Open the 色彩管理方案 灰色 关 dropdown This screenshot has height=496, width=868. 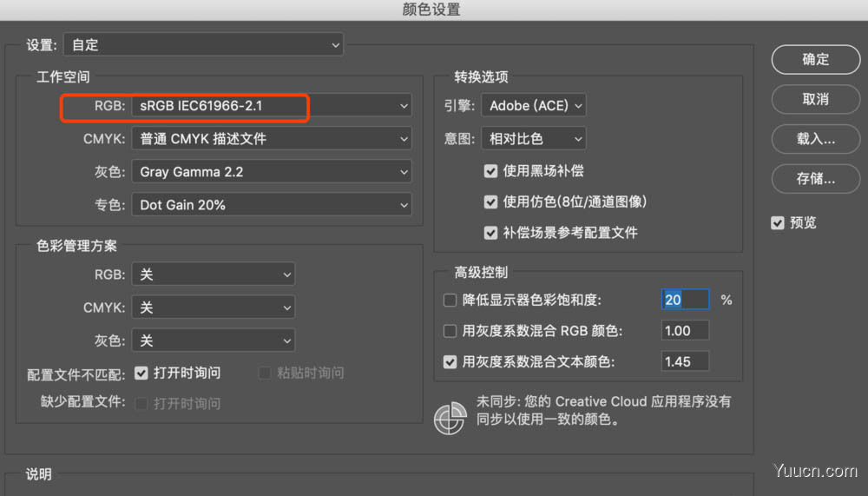[214, 341]
